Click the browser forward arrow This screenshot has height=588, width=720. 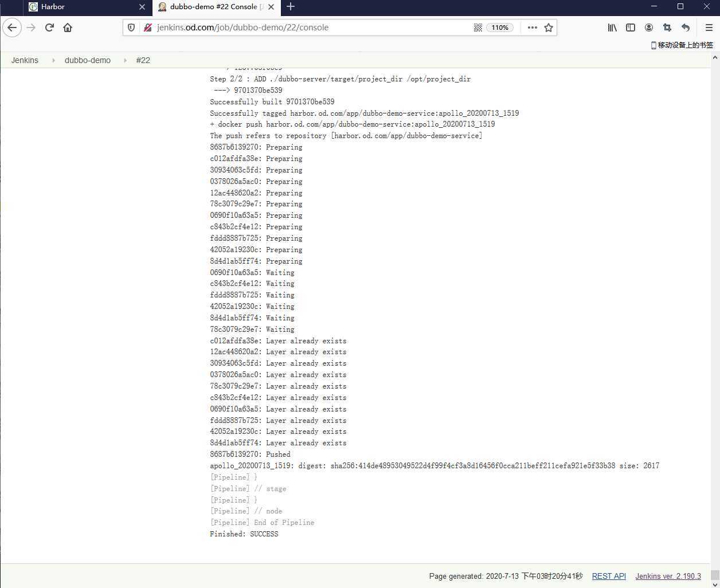pos(31,28)
